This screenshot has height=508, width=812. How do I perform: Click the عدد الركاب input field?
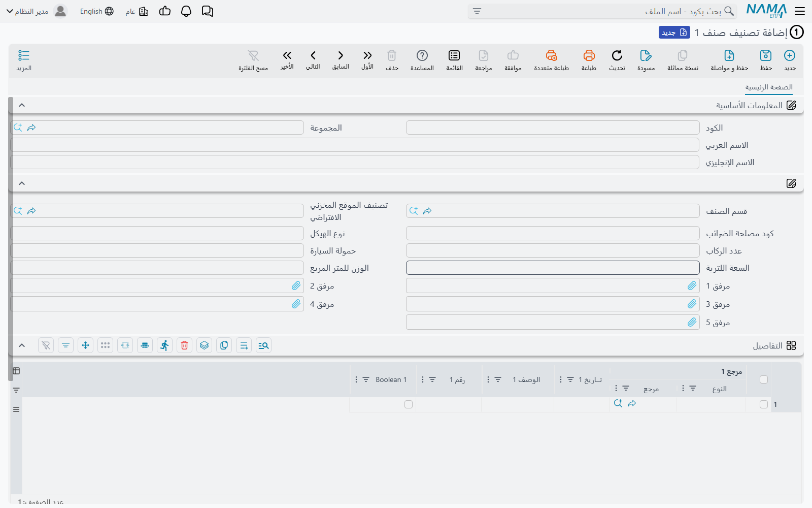coord(553,250)
